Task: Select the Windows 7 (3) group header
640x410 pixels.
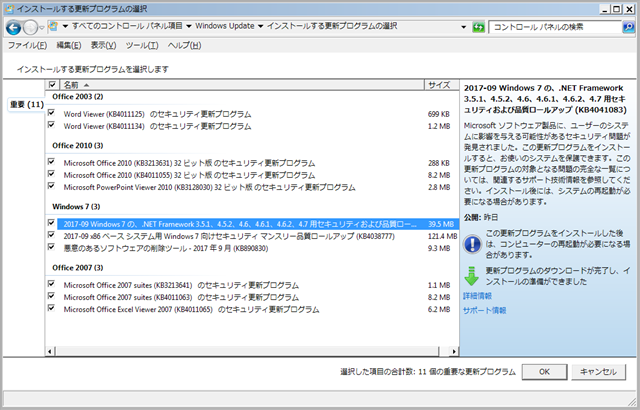Action: pyautogui.click(x=76, y=207)
